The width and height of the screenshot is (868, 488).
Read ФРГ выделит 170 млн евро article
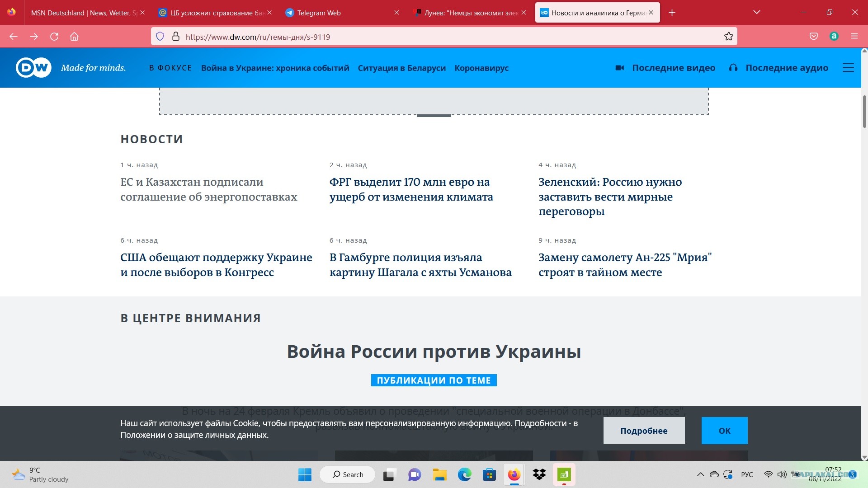(x=411, y=189)
